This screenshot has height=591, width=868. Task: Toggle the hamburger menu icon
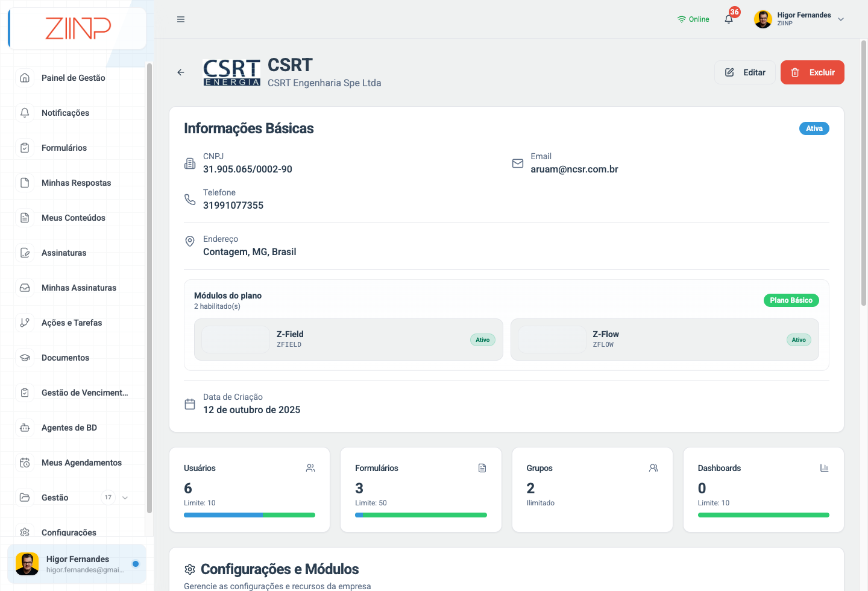point(181,19)
